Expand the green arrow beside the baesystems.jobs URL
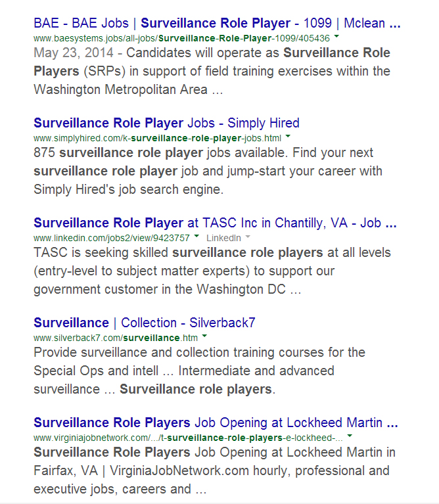 (337, 38)
